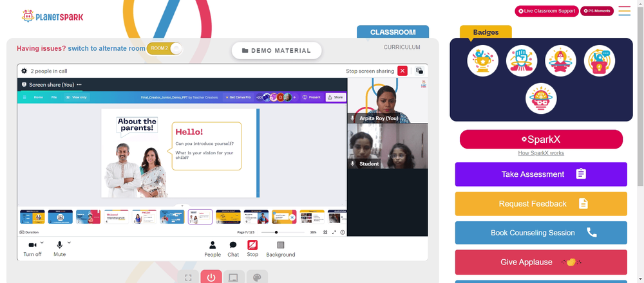This screenshot has width=644, height=283.
Task: Click 2 people in call text
Action: (49, 71)
